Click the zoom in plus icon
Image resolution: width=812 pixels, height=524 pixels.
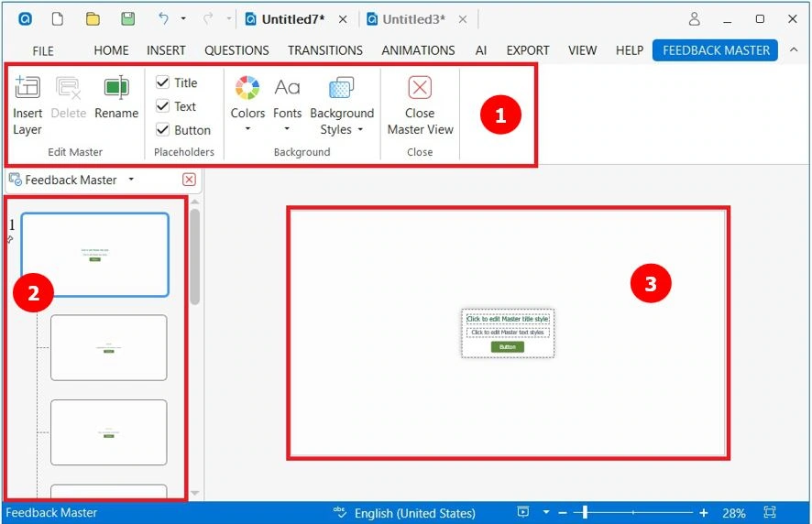tap(703, 513)
